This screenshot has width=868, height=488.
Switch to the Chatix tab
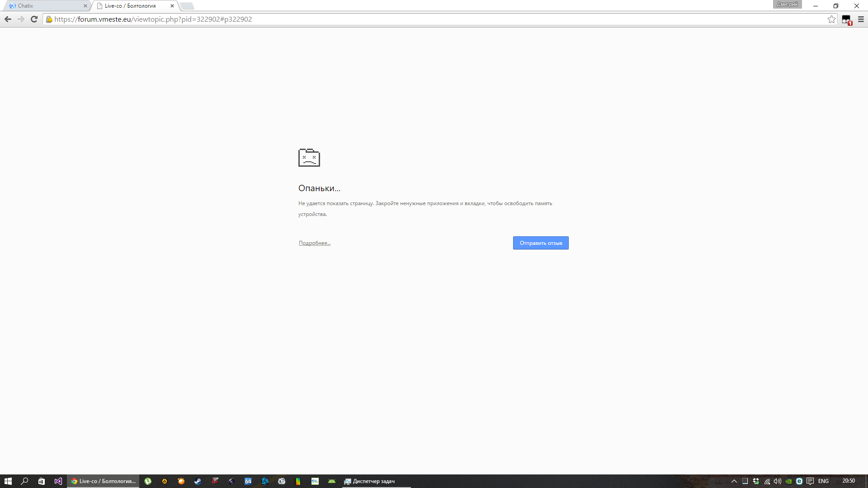tap(45, 6)
